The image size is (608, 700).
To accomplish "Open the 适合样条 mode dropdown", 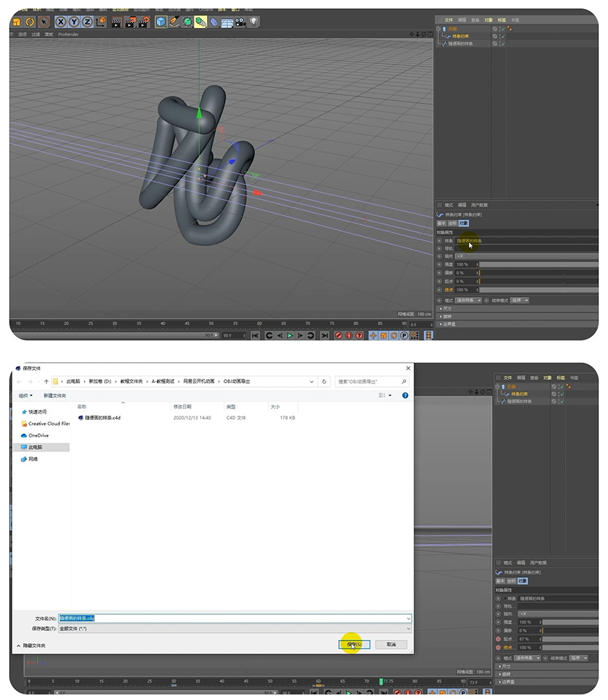I will (x=468, y=300).
